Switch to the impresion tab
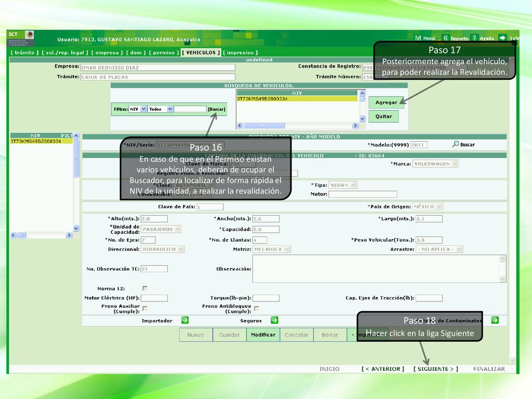This screenshot has height=399, width=532. tap(240, 52)
